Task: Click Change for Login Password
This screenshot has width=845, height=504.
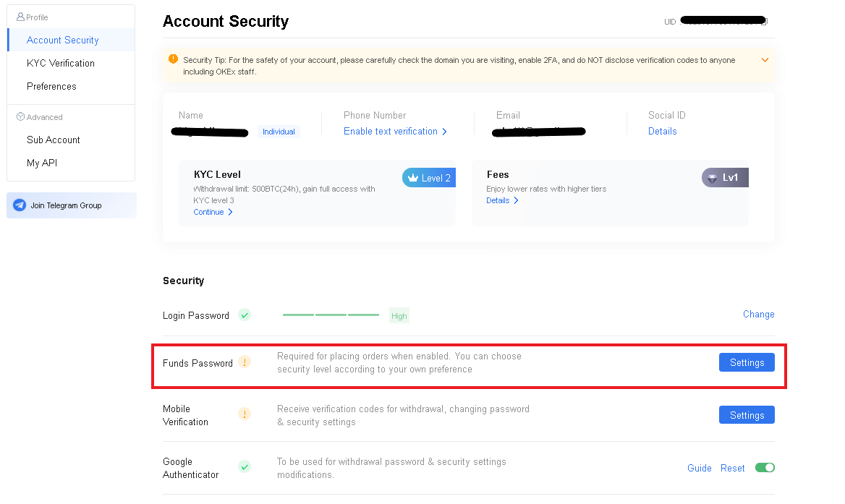Action: click(x=758, y=314)
